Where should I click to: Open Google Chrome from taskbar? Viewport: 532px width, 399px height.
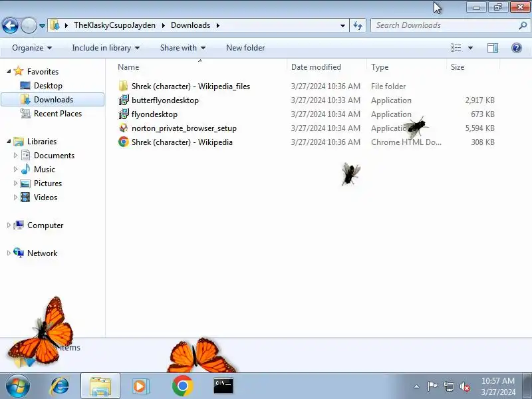click(x=182, y=386)
